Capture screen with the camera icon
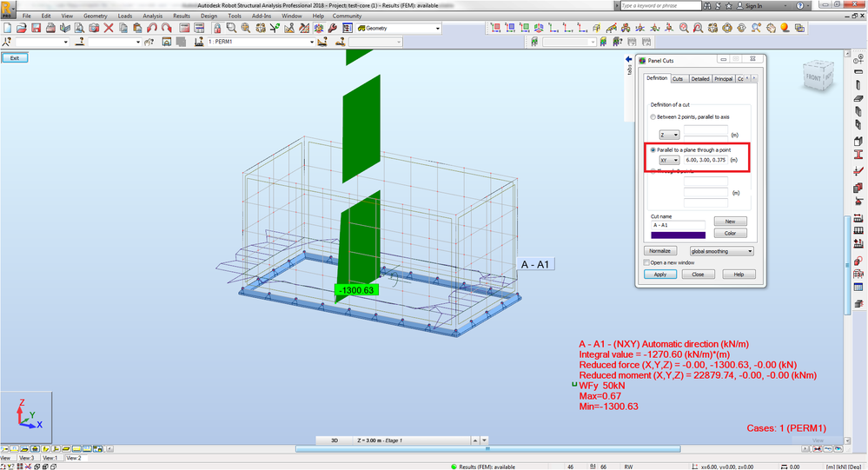The height and width of the screenshot is (470, 868). click(x=94, y=28)
